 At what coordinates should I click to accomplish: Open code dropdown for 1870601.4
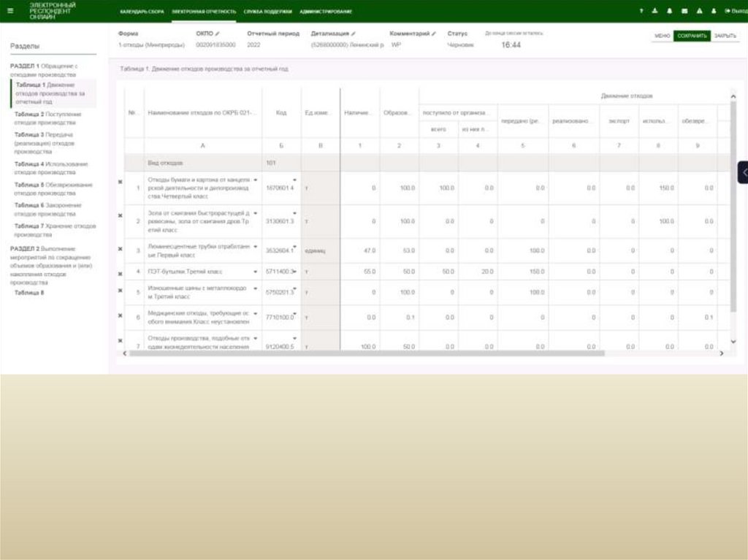pos(294,180)
